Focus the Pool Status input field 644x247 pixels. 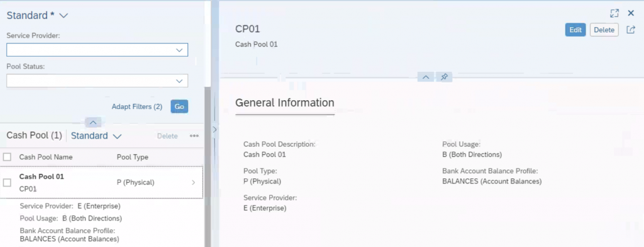point(97,81)
